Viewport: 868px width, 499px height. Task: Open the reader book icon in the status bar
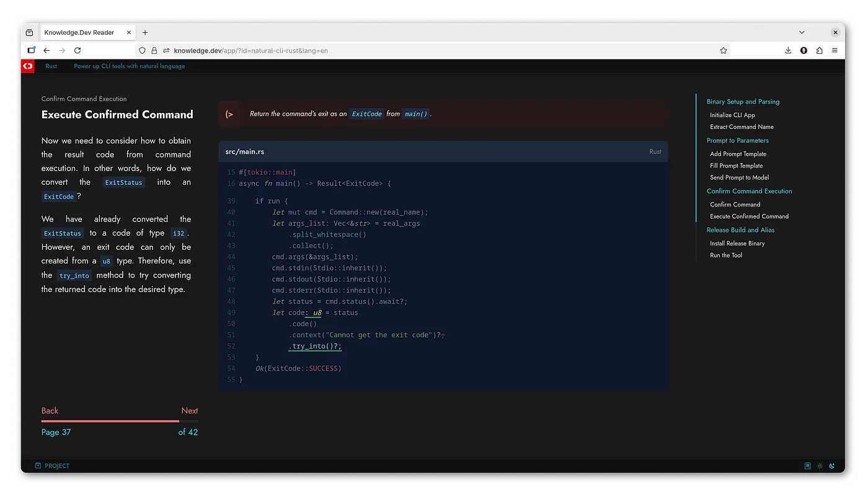point(807,466)
